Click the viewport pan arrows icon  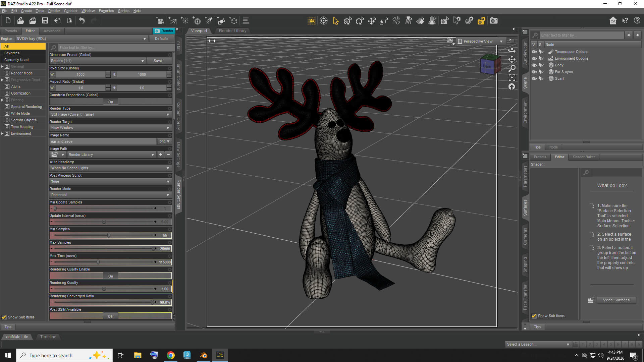point(512,59)
